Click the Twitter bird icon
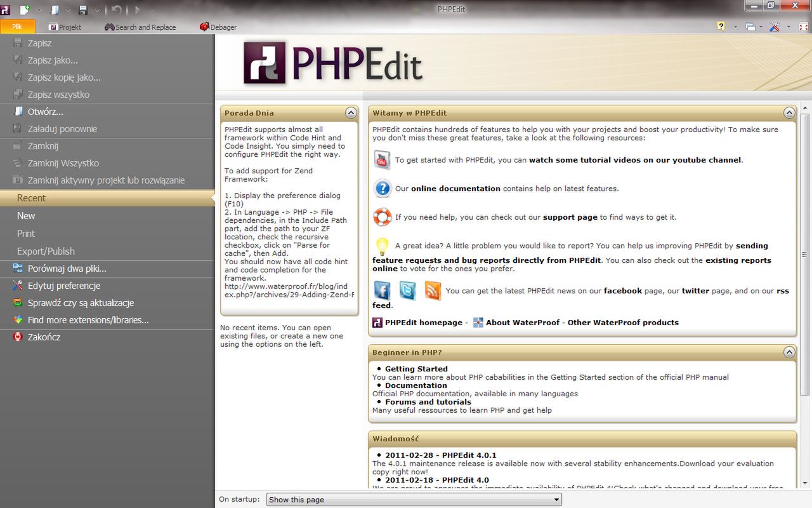812x508 pixels. click(407, 290)
